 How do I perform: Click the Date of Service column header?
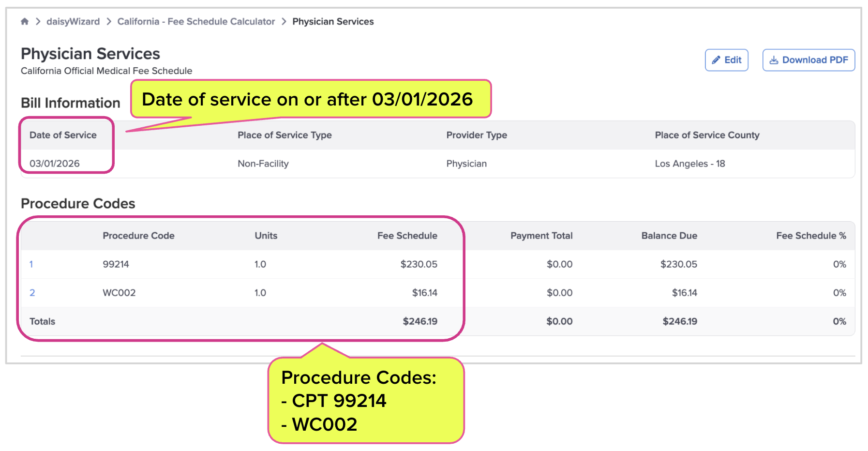point(63,135)
